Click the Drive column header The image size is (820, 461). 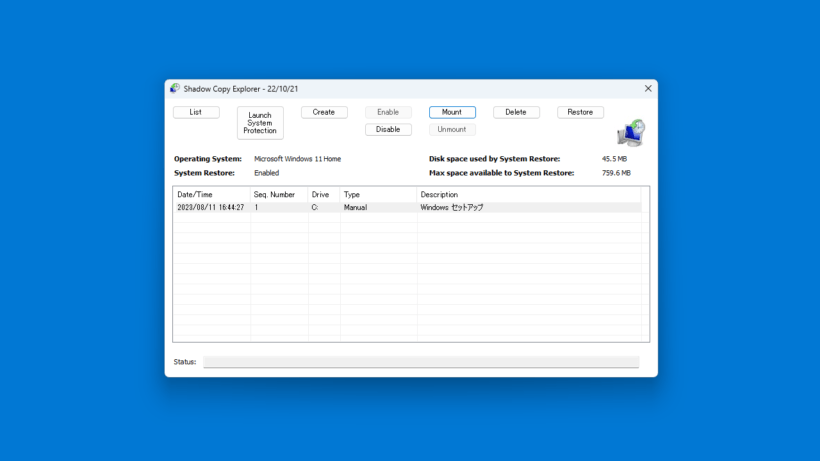pyautogui.click(x=324, y=194)
